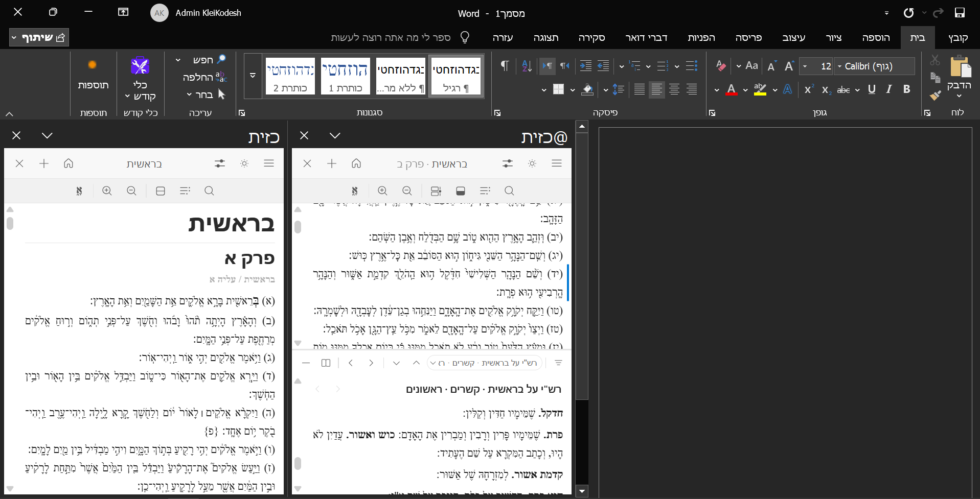Open the רש"י על בראשית commentary selector
The height and width of the screenshot is (499, 980).
(x=485, y=363)
